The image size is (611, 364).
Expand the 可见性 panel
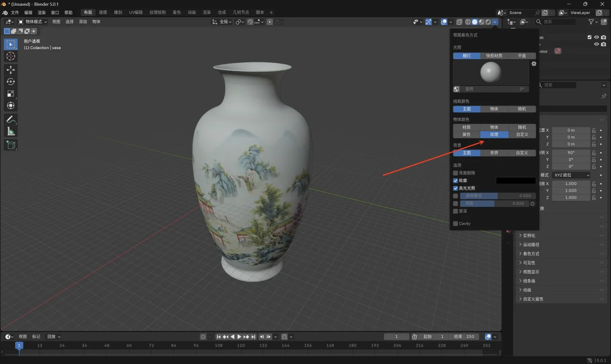tap(529, 263)
